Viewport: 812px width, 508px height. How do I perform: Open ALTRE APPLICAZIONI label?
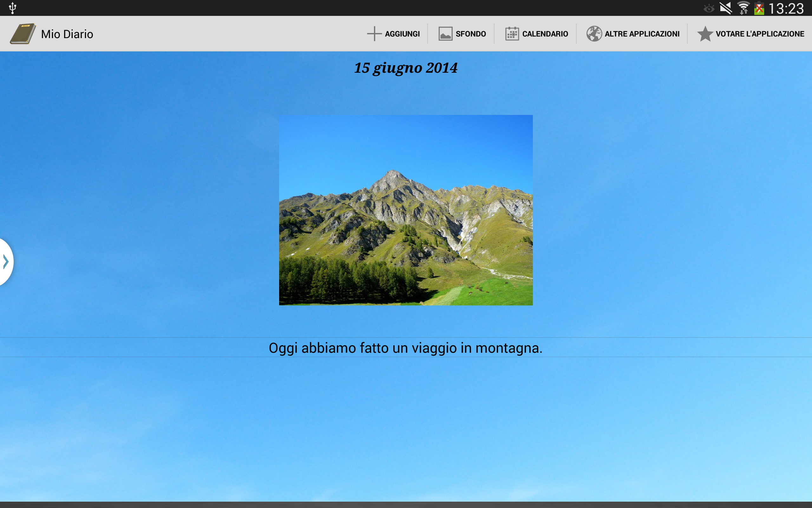(642, 34)
